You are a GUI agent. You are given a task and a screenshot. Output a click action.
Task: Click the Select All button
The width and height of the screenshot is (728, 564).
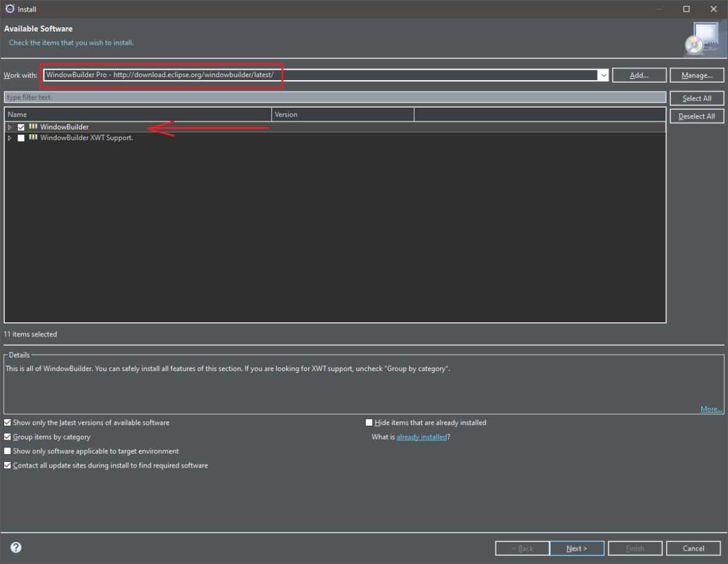pyautogui.click(x=696, y=98)
